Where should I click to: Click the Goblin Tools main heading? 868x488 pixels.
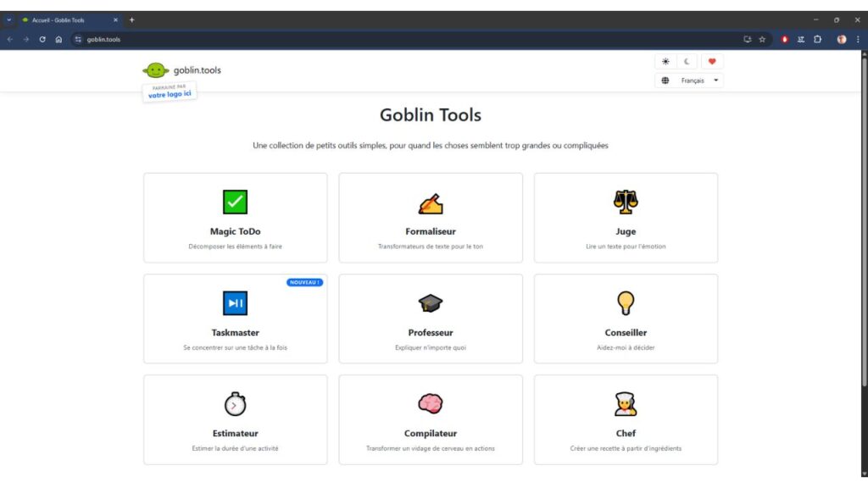pos(430,114)
